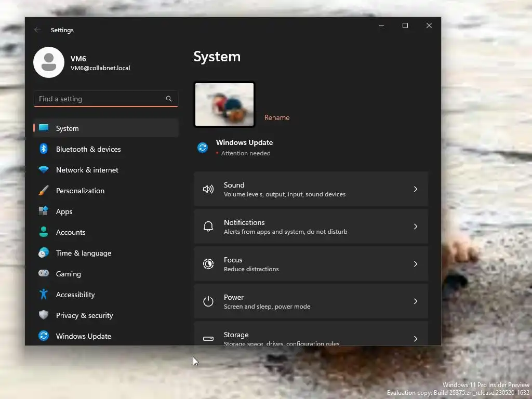Viewport: 532px width, 399px height.
Task: Click the Notifications bell icon
Action: (208, 227)
